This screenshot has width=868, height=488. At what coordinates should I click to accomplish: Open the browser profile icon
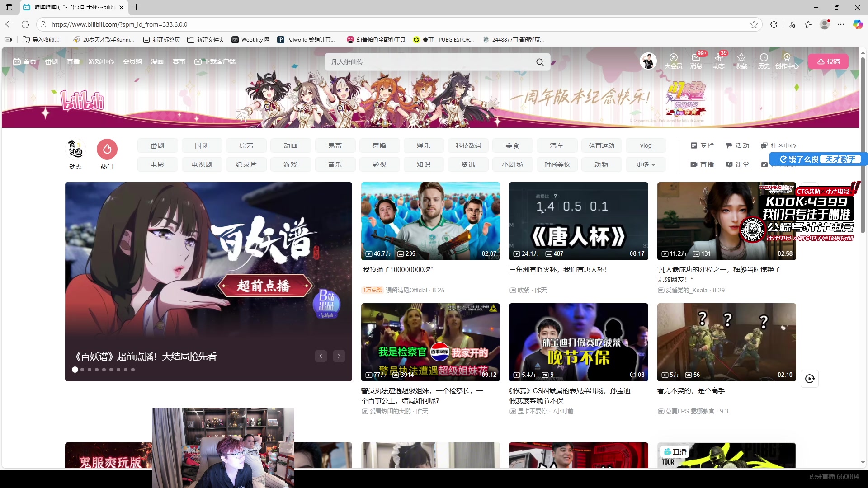pos(825,24)
